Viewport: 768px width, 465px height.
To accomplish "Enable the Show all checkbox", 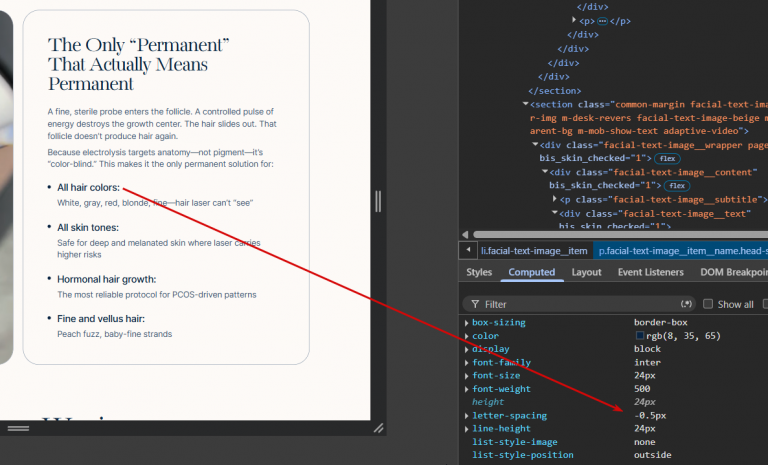I will coord(708,304).
